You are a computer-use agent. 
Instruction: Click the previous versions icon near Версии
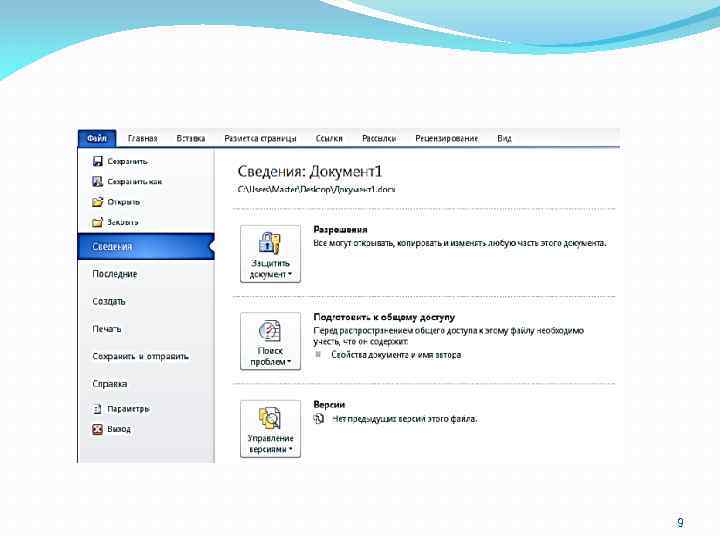[x=319, y=419]
